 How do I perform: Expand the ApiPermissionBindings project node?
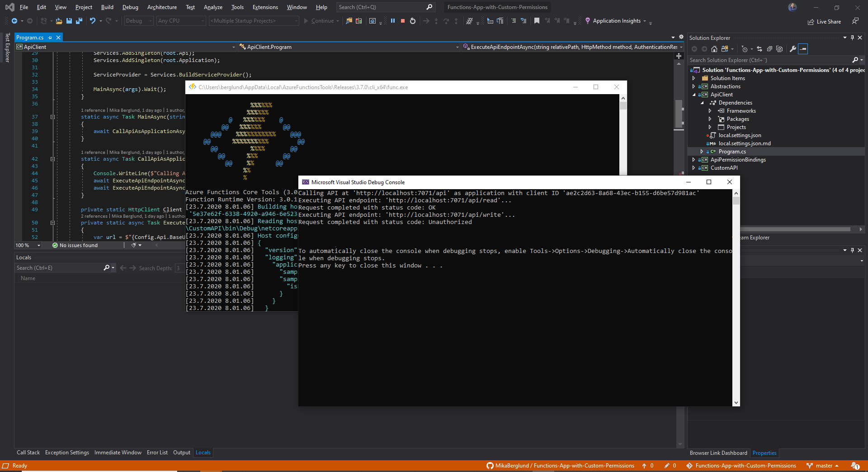point(693,160)
